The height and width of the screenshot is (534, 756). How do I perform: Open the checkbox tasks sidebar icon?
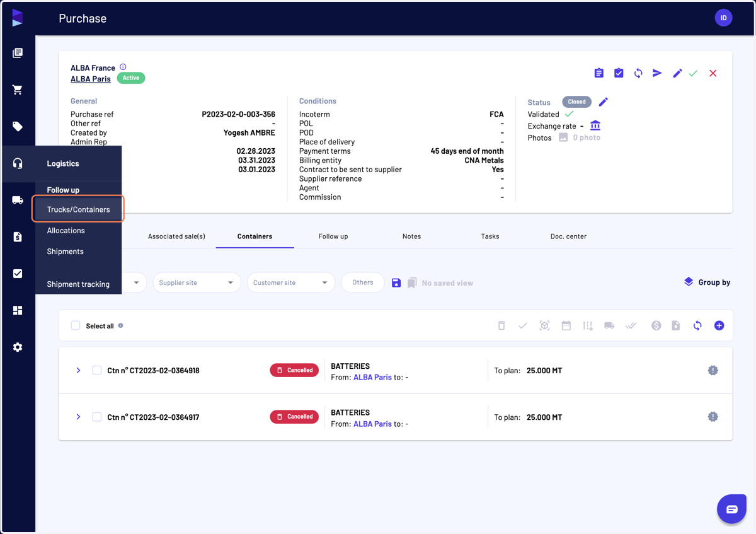[x=18, y=274]
